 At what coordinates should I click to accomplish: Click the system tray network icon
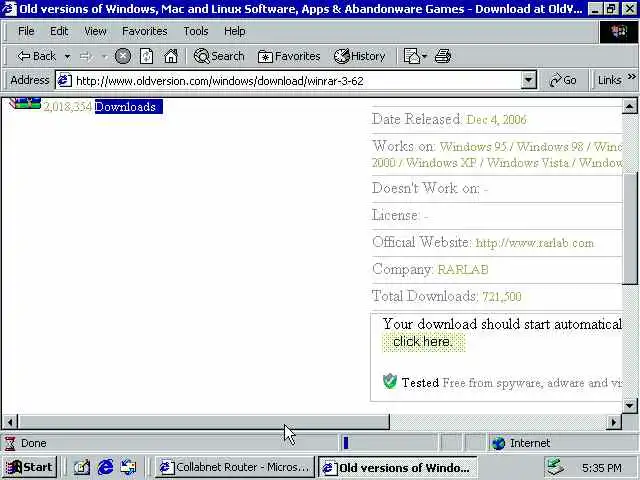point(556,467)
